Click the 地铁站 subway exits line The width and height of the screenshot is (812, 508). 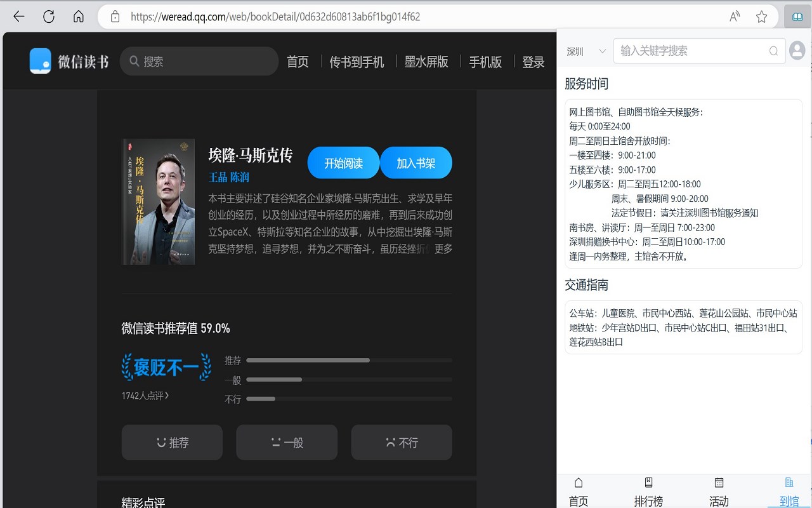pos(679,335)
